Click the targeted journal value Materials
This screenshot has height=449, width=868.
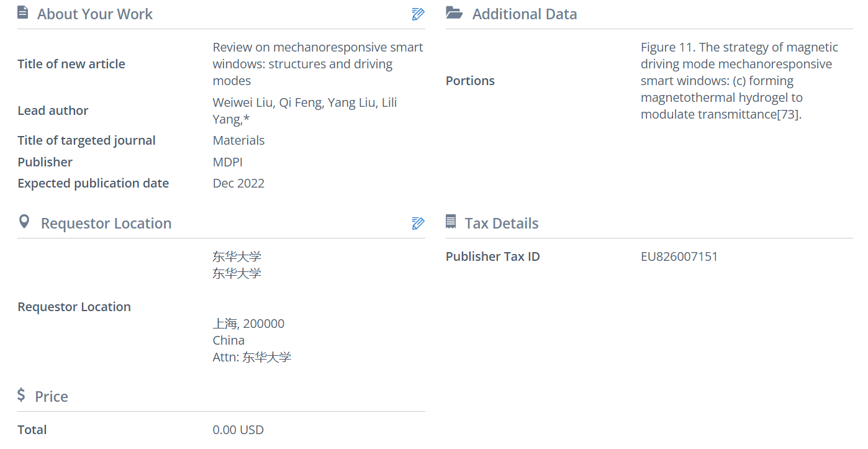pos(238,140)
